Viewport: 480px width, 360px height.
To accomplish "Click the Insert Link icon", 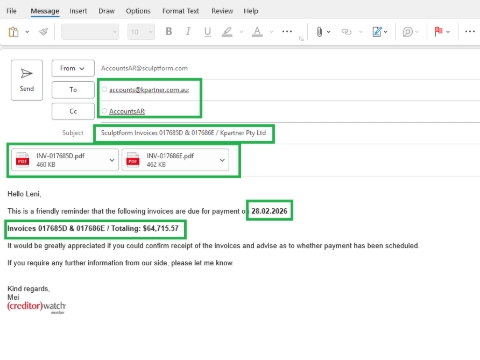I will [x=347, y=32].
